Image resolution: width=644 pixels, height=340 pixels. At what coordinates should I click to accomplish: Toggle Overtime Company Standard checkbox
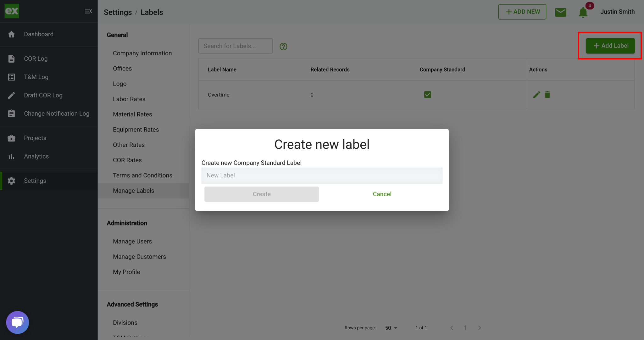(427, 95)
